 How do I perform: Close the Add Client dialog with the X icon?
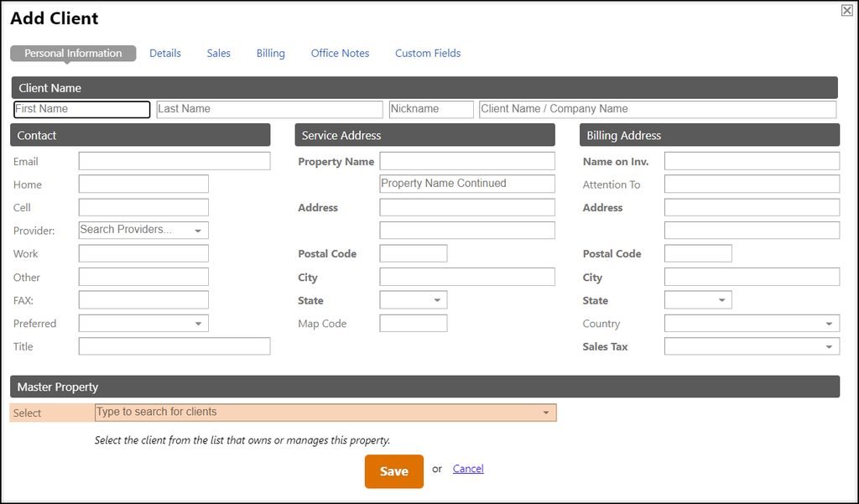(x=847, y=10)
